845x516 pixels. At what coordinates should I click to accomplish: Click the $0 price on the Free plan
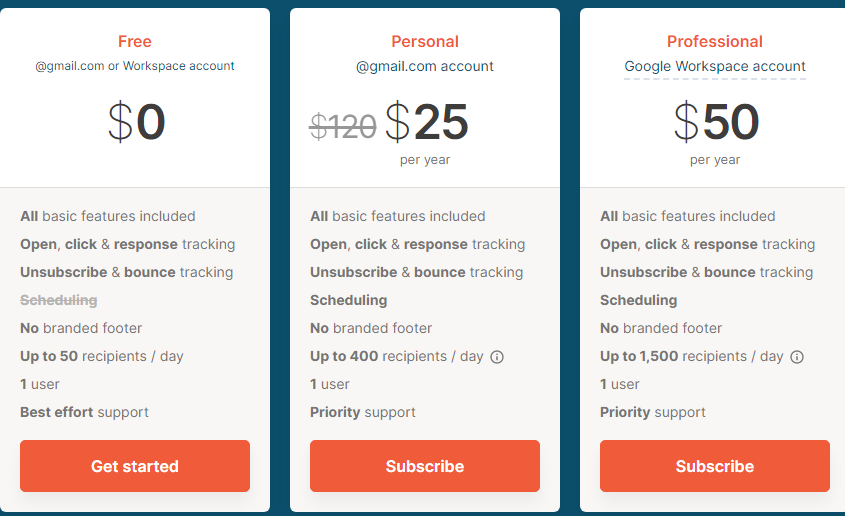point(136,123)
